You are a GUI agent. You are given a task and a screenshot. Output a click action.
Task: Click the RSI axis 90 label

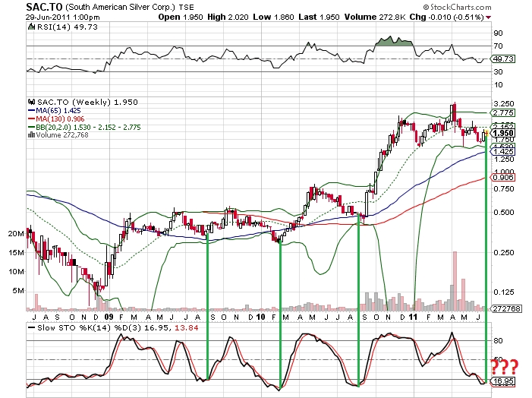(x=498, y=33)
